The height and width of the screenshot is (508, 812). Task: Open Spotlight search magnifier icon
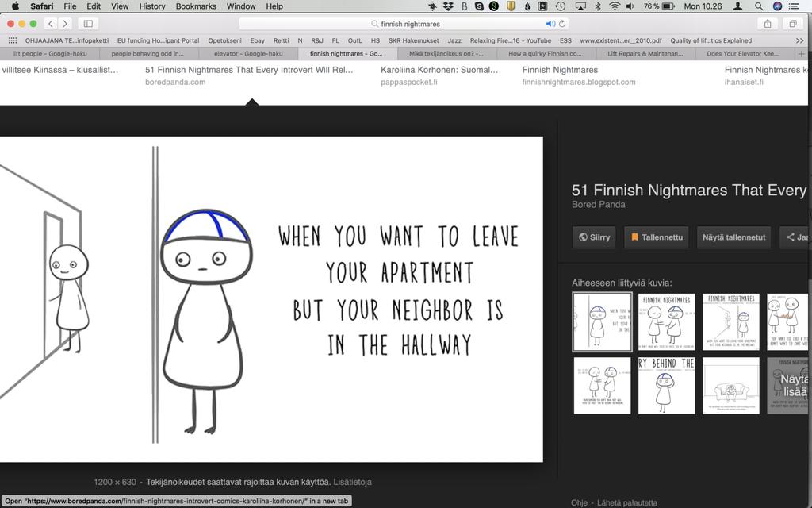(759, 6)
